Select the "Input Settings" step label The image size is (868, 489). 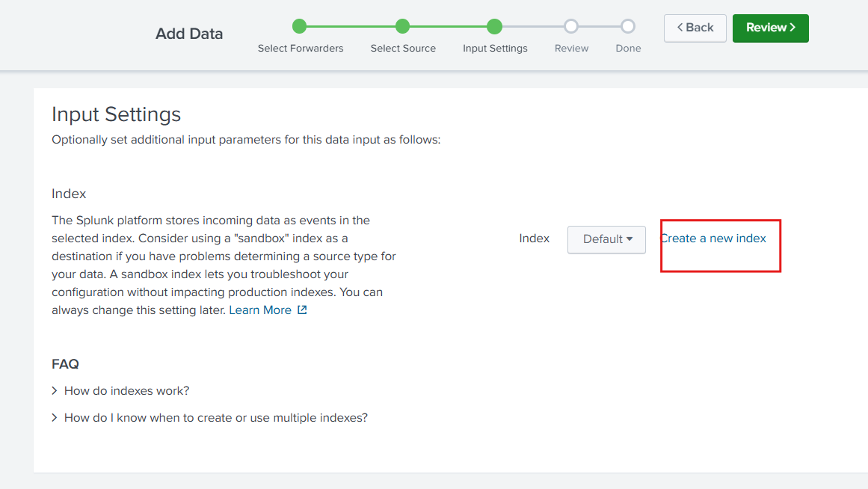pos(495,49)
